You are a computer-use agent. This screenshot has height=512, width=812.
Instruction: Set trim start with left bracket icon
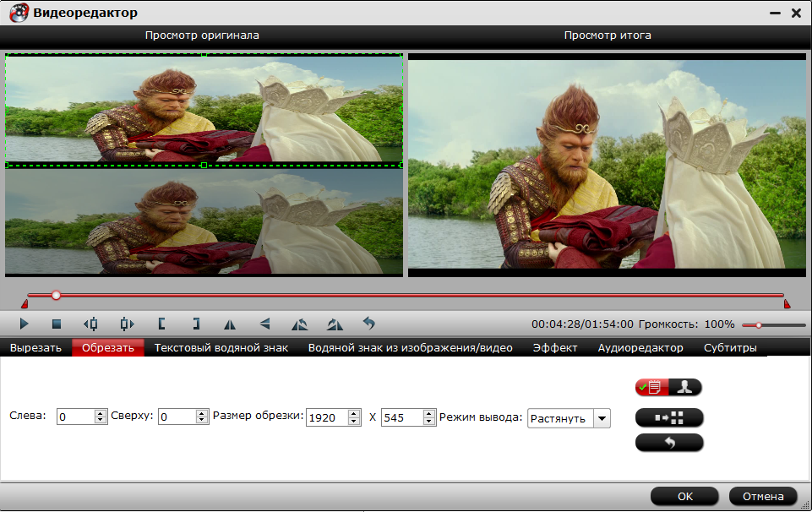click(161, 324)
